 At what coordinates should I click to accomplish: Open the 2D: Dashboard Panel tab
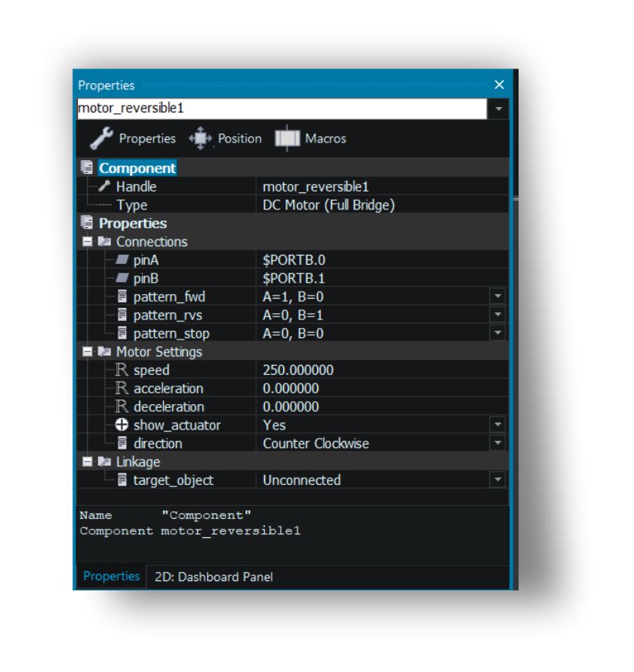214,577
